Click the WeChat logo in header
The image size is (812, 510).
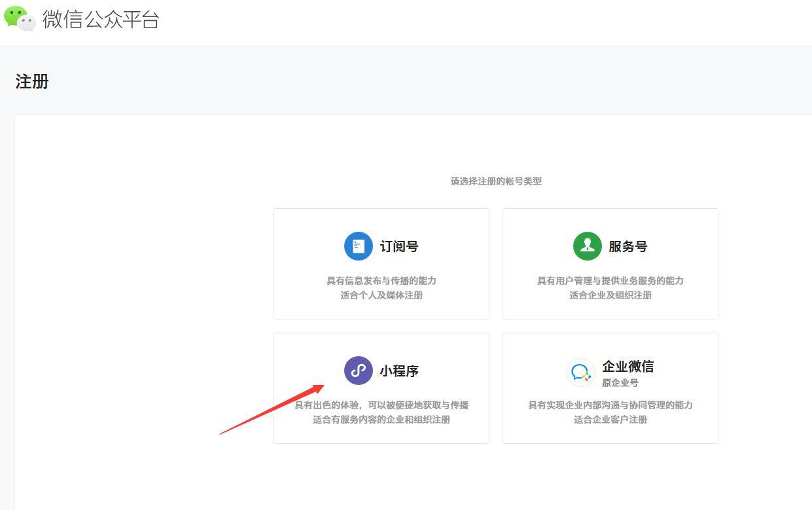point(20,18)
